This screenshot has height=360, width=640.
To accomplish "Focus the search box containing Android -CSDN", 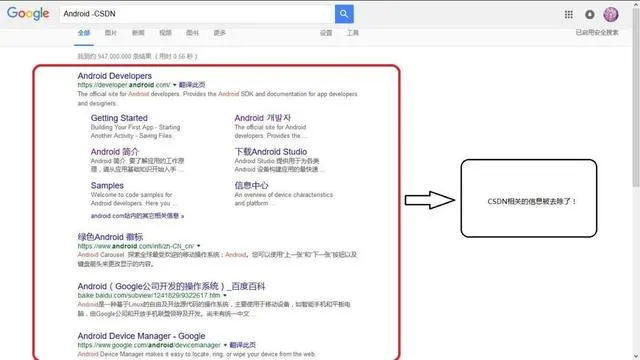I will (x=197, y=14).
